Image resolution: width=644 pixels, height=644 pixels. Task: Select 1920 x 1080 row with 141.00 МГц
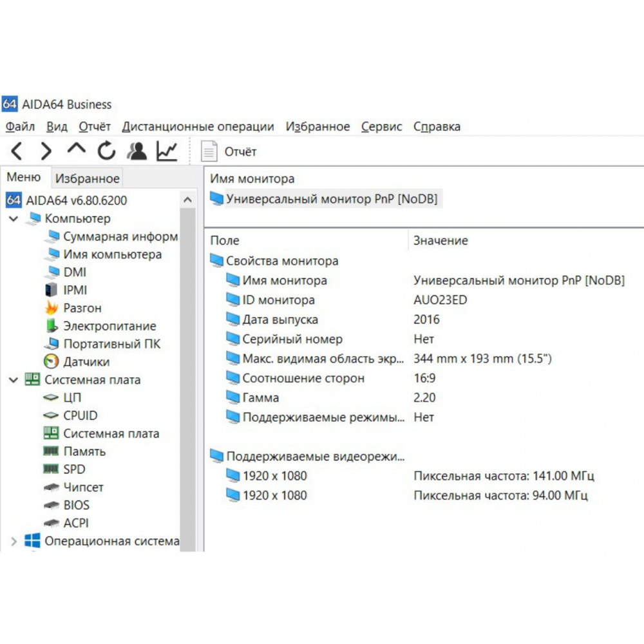[x=411, y=476]
